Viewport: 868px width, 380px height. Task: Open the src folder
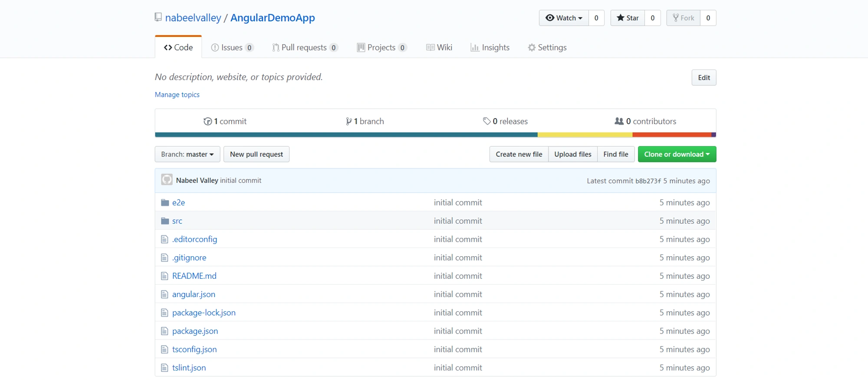(x=177, y=221)
